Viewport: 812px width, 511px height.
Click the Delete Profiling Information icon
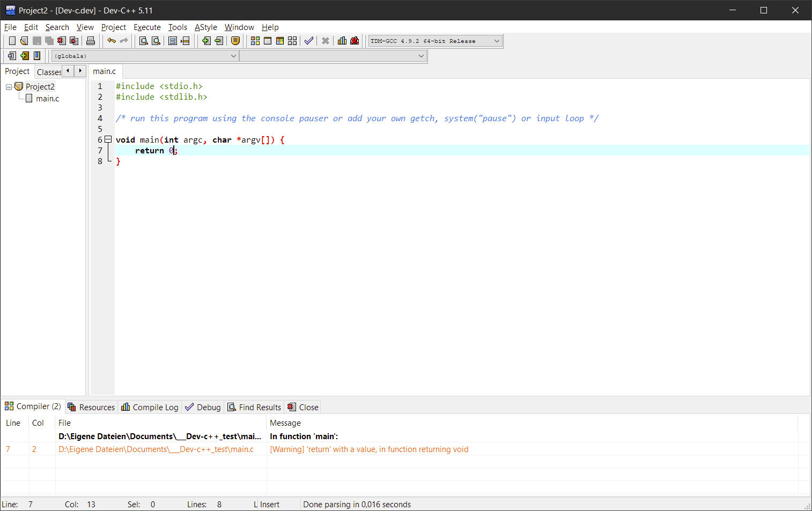[355, 41]
